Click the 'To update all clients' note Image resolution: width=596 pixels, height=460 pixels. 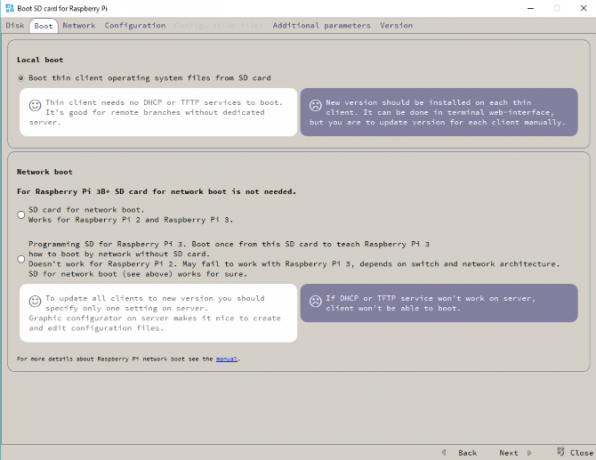pyautogui.click(x=158, y=313)
